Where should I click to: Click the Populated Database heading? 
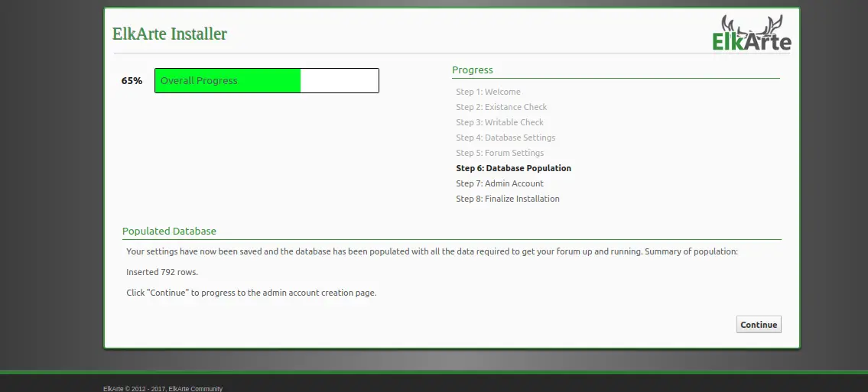coord(169,231)
